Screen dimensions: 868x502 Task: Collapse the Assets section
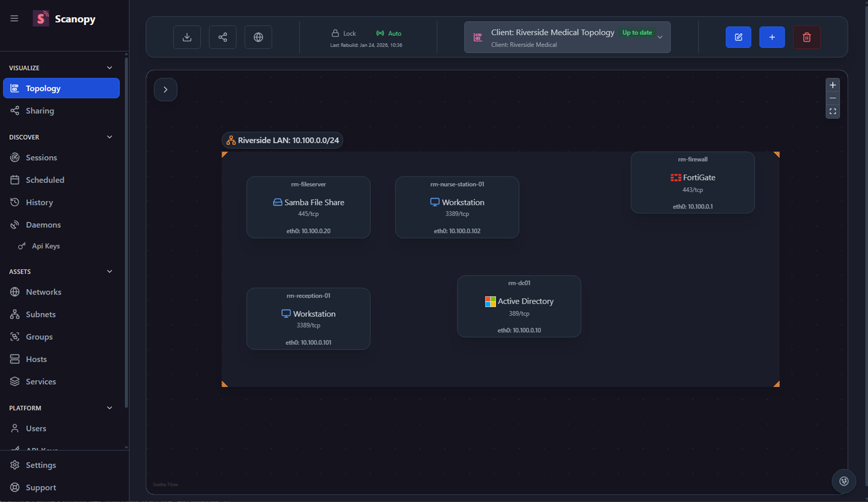(110, 272)
